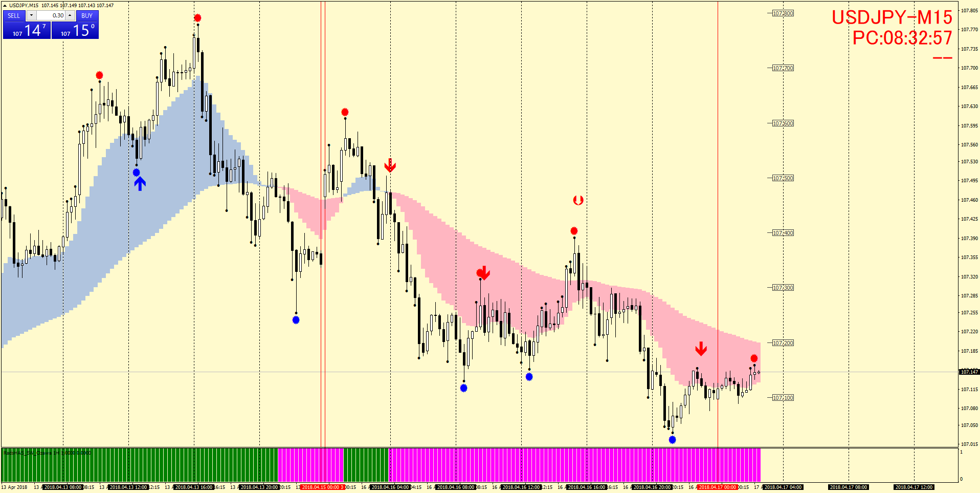Click the red 2018.04.17 00:00 time label
980x493 pixels.
718,487
